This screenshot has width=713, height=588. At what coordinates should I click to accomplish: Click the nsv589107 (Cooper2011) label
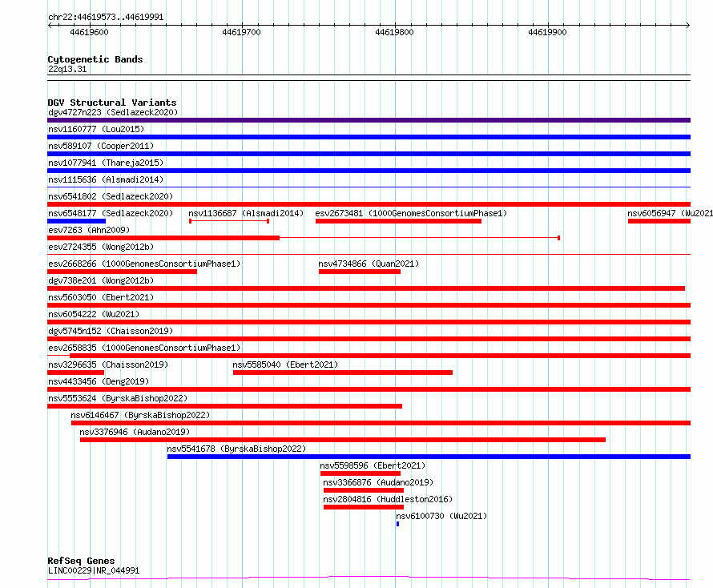click(101, 146)
